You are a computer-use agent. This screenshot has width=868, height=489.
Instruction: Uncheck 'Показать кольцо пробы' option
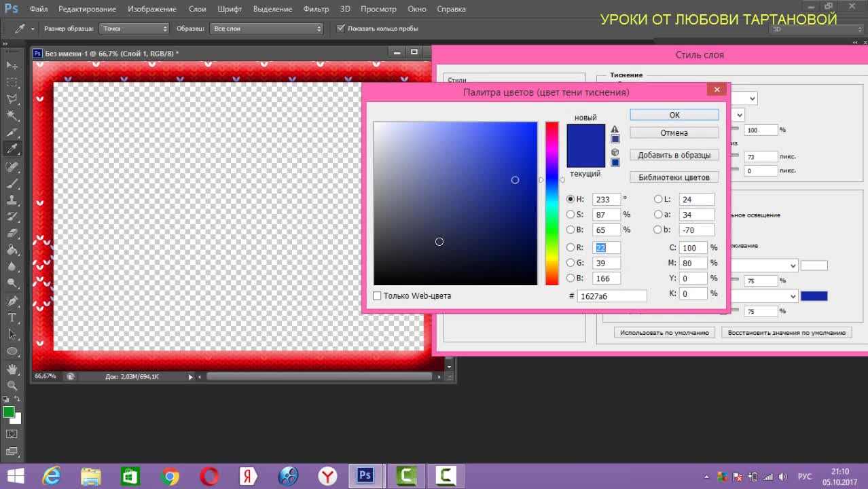pyautogui.click(x=341, y=29)
